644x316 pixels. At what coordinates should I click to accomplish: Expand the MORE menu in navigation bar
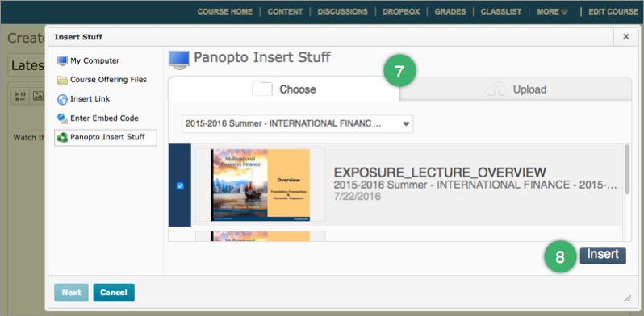(x=552, y=12)
